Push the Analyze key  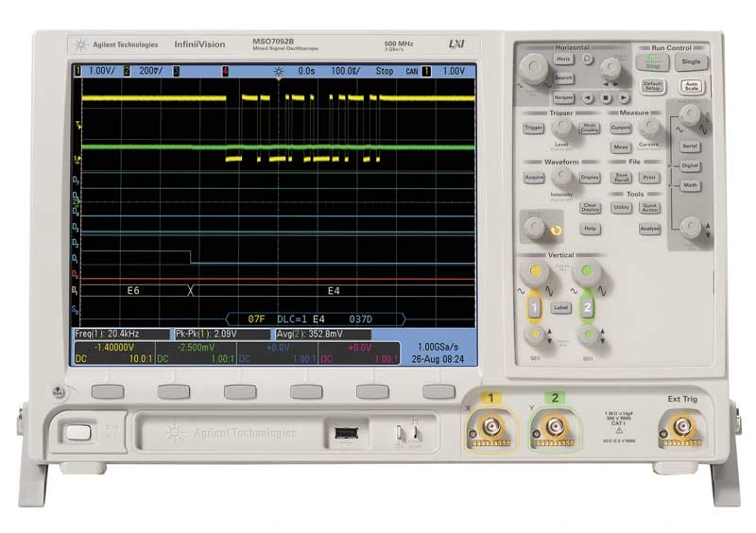click(649, 229)
